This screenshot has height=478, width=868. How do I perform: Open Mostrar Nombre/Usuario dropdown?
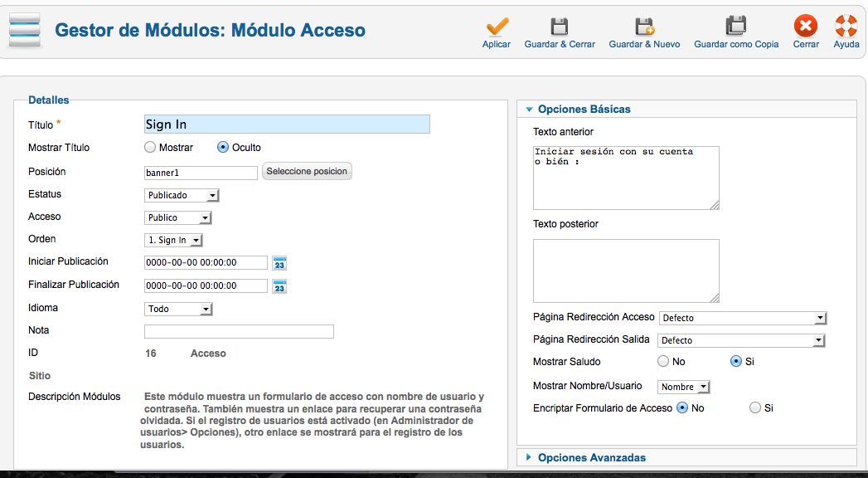click(x=684, y=387)
